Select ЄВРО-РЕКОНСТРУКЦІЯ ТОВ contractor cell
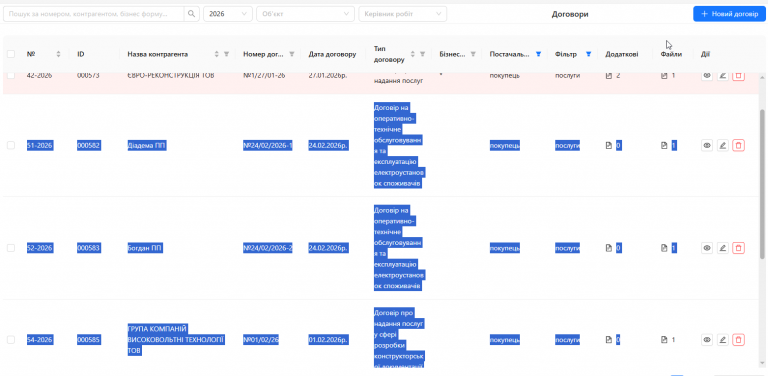768x376 pixels. click(170, 76)
